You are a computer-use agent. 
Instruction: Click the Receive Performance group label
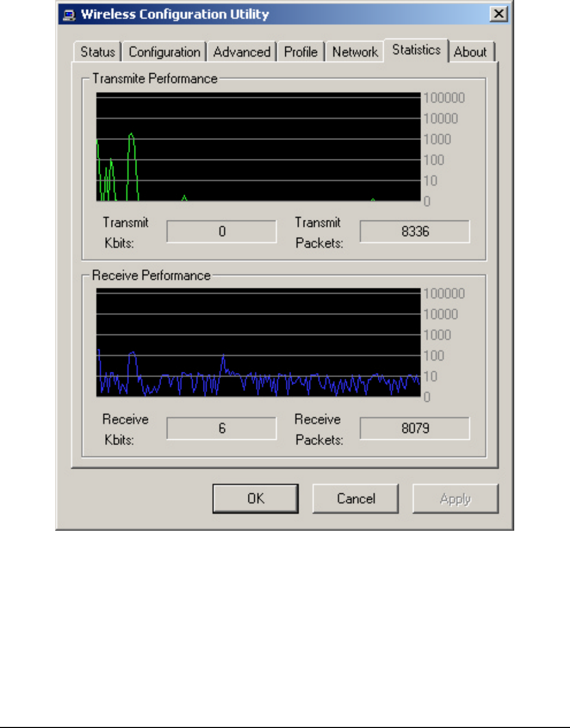(x=151, y=276)
